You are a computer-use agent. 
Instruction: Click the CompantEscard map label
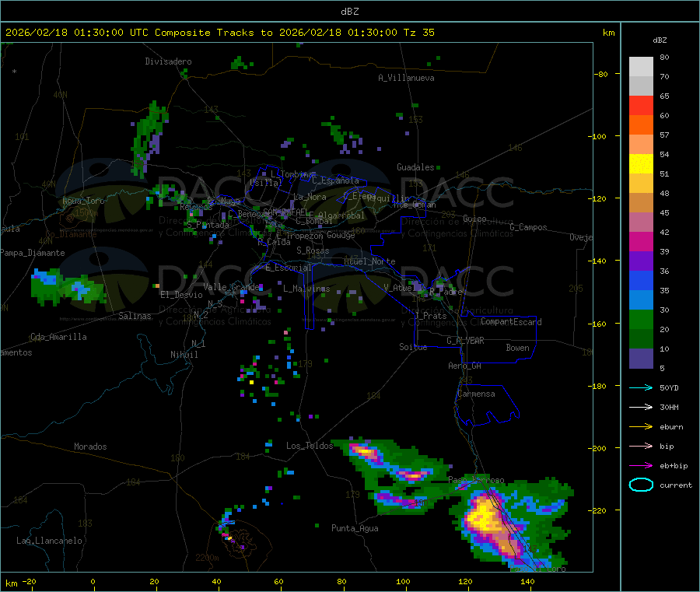(511, 322)
